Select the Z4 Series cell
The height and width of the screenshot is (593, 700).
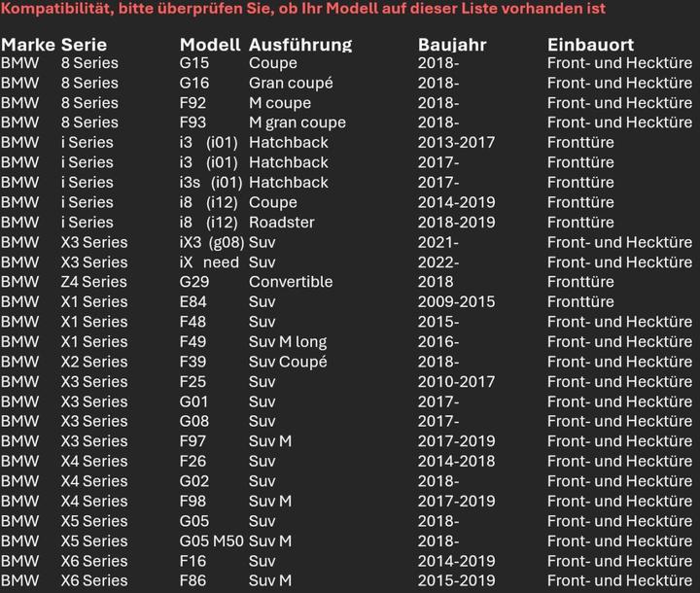click(93, 282)
